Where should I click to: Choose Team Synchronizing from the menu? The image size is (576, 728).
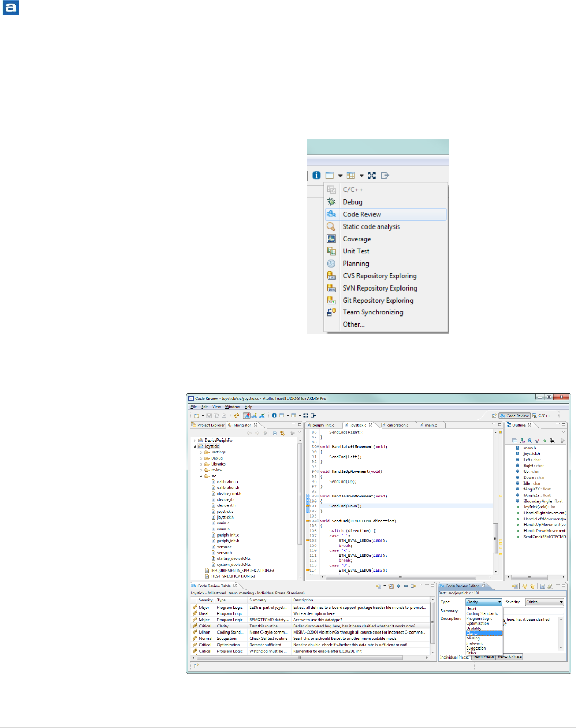point(386,312)
